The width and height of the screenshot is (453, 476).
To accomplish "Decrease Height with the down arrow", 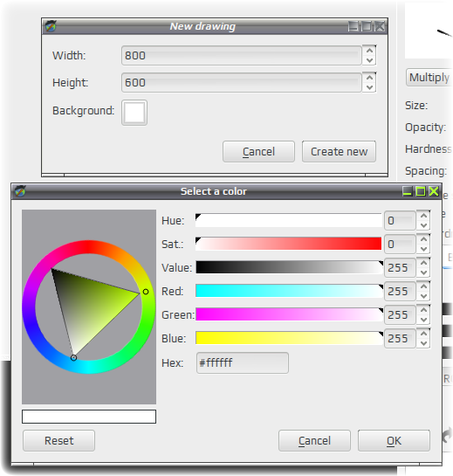I will tap(369, 87).
